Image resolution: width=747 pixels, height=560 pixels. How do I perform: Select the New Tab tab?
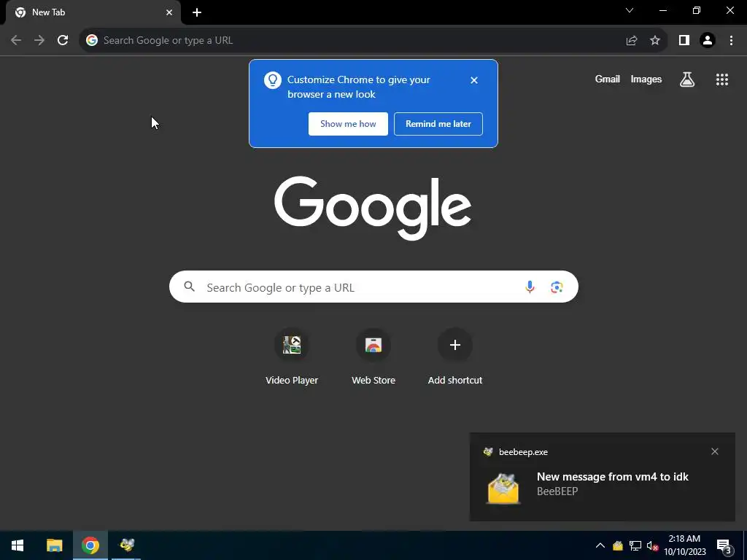pos(93,12)
